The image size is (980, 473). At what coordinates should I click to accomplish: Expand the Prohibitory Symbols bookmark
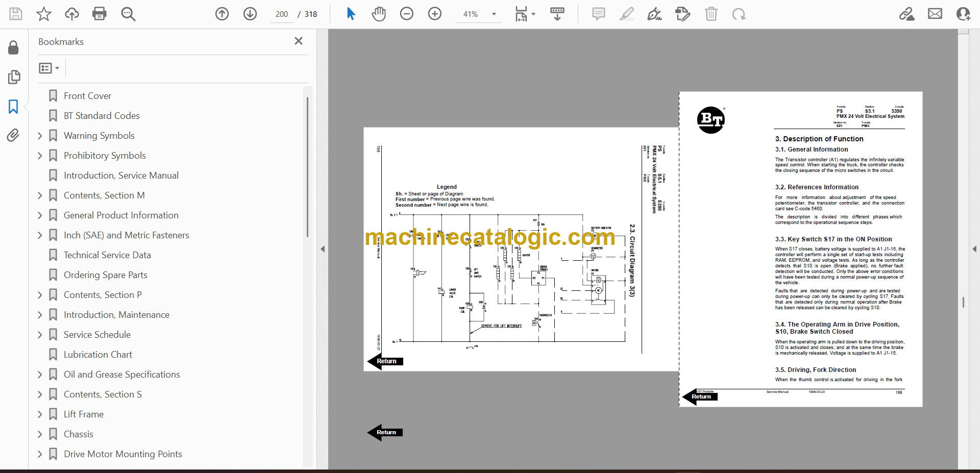tap(40, 156)
